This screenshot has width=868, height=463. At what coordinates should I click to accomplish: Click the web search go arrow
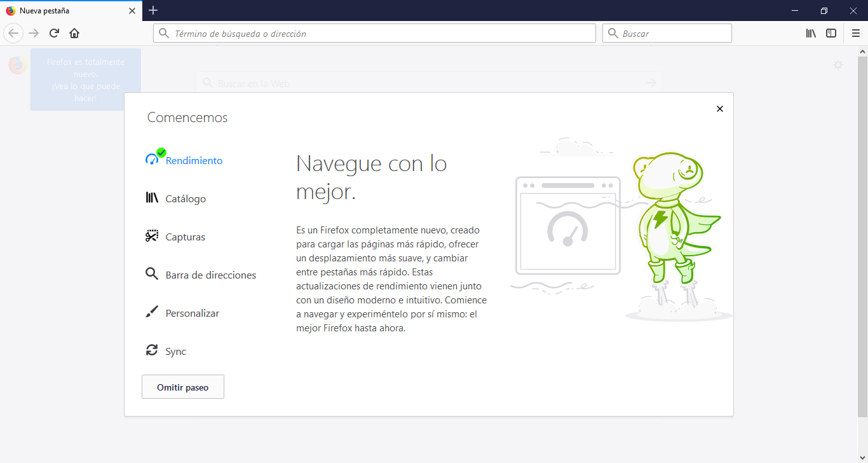coord(651,83)
